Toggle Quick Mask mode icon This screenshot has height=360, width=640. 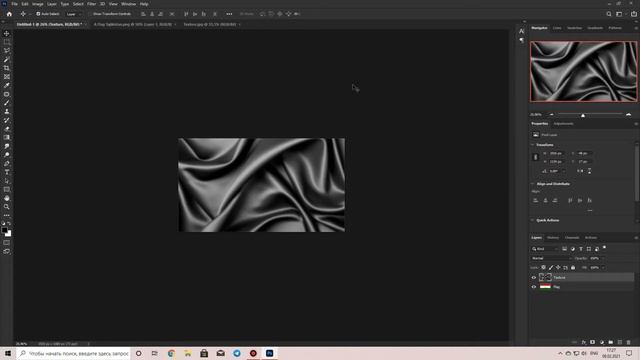tap(7, 243)
